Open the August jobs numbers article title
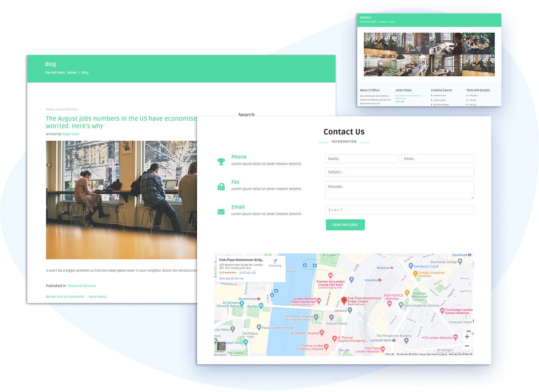 [121, 122]
